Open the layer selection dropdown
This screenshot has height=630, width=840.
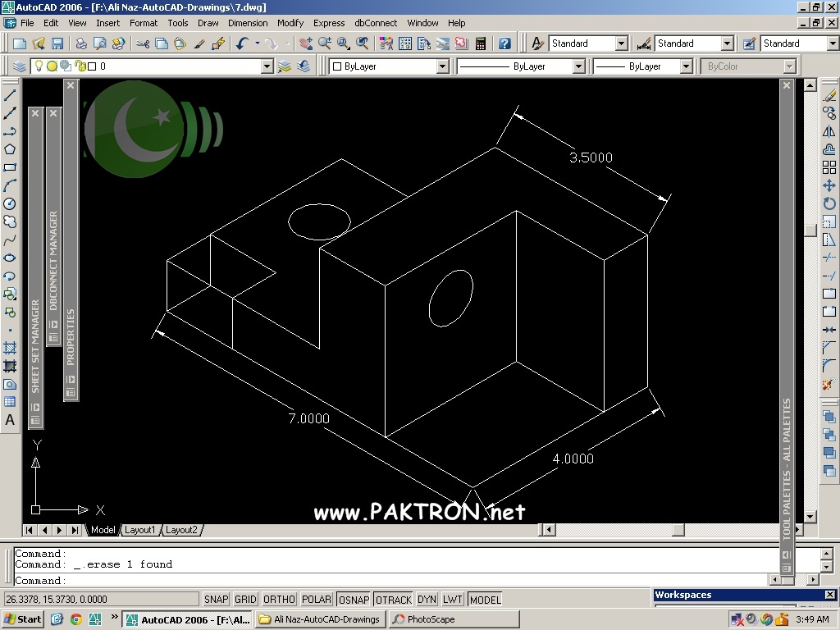267,66
